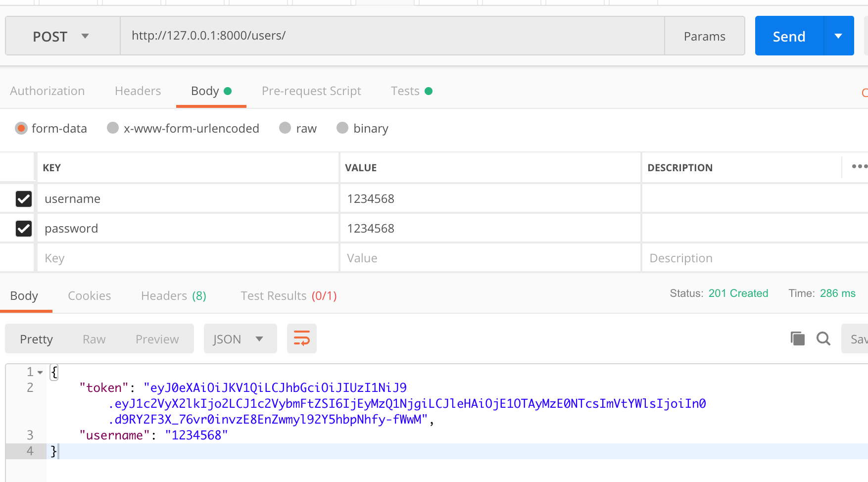868x482 pixels.
Task: Switch to the Authorization tab
Action: coord(48,91)
